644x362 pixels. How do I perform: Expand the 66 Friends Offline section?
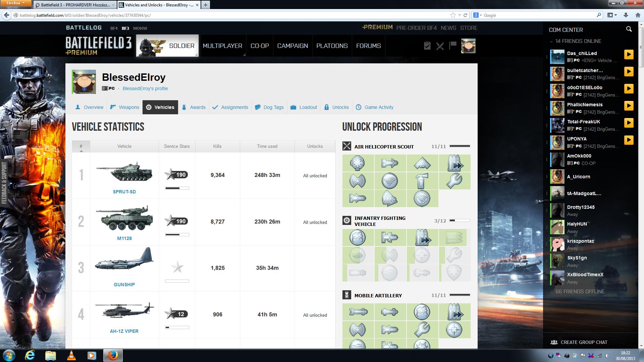pyautogui.click(x=580, y=292)
